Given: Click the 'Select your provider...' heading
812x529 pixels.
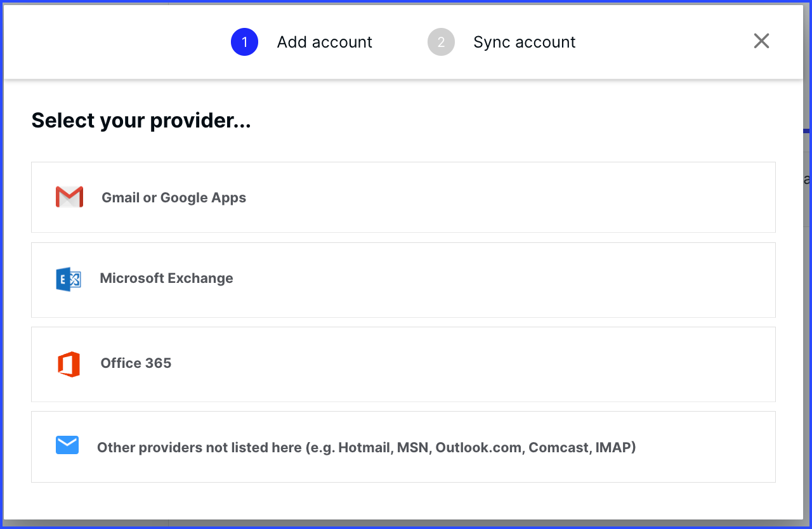Looking at the screenshot, I should [x=141, y=121].
